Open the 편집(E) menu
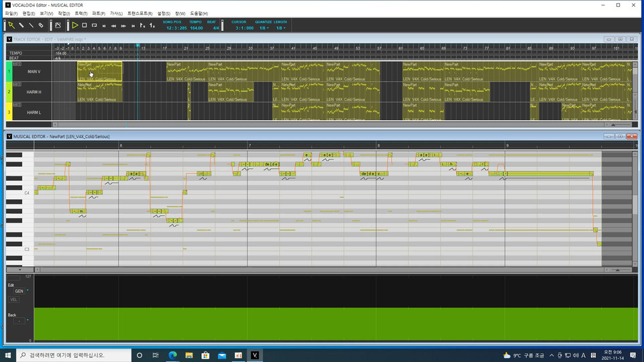This screenshot has height=362, width=644. click(29, 13)
